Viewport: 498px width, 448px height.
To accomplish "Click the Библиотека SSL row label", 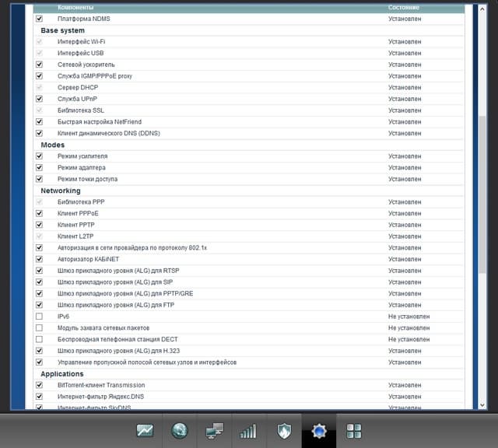I will tap(81, 110).
